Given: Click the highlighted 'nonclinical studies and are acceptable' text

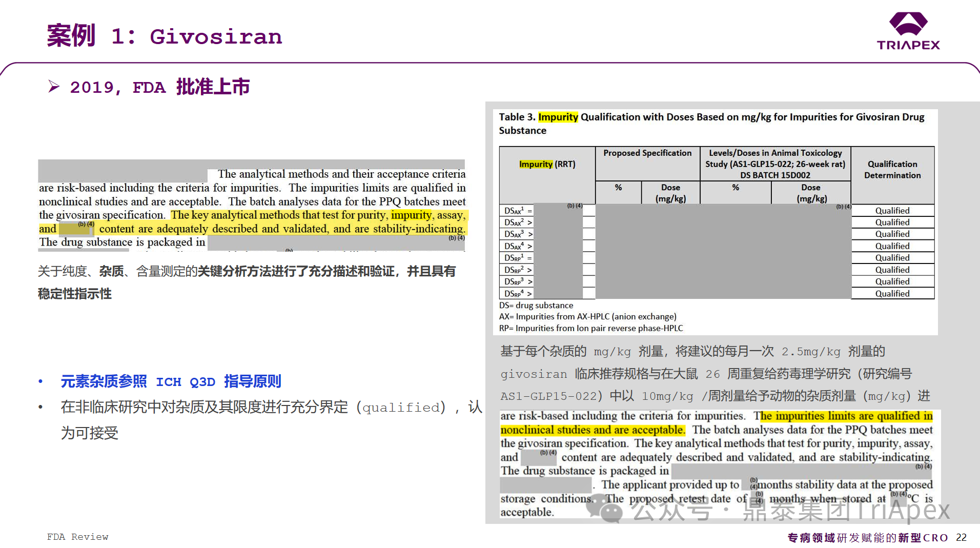Looking at the screenshot, I should tap(592, 430).
